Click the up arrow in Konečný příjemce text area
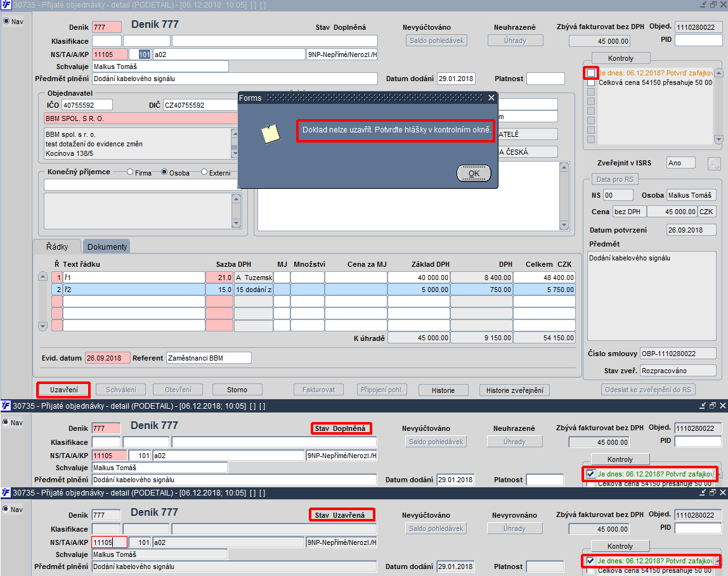This screenshot has width=728, height=576. [237, 198]
